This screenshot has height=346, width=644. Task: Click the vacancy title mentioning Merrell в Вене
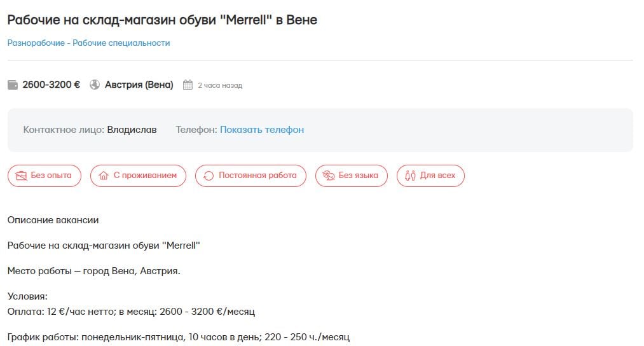[x=162, y=20]
